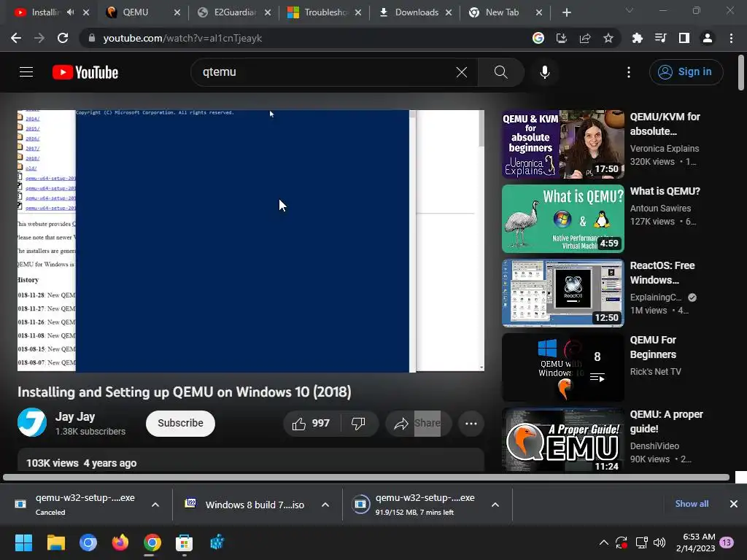This screenshot has height=560, width=747.
Task: Open a new browser tab
Action: click(x=566, y=12)
